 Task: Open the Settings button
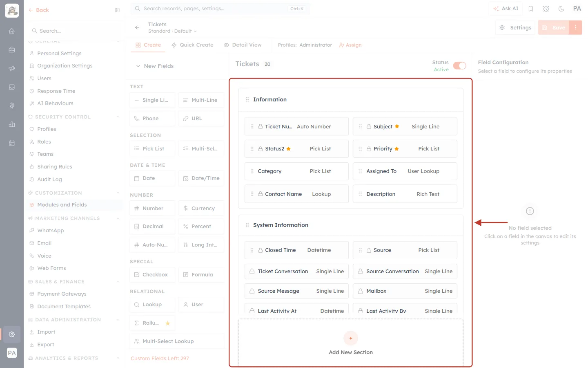[515, 27]
